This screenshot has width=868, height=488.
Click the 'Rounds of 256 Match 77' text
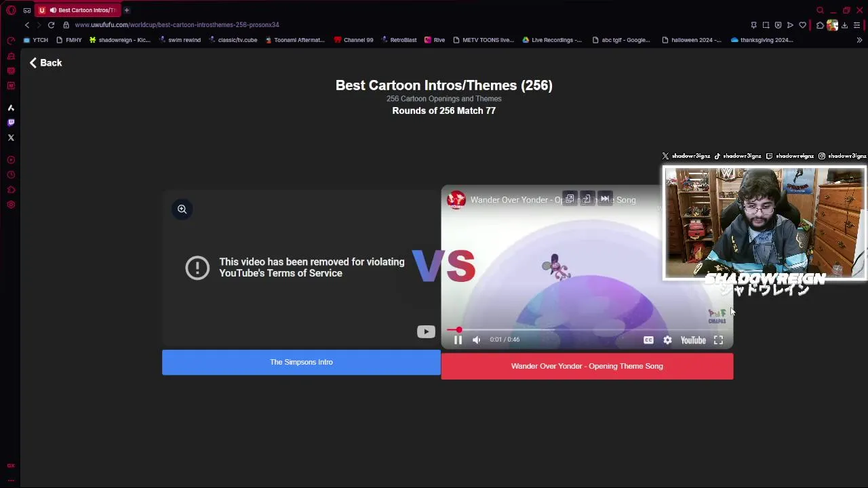point(443,110)
